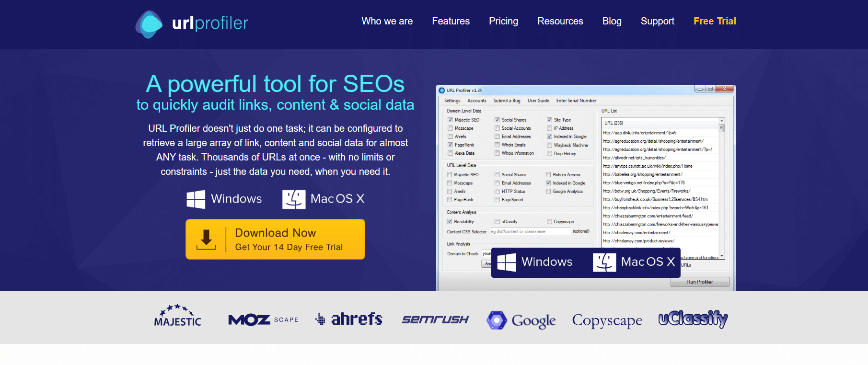Click the SEMrush logo

pyautogui.click(x=435, y=319)
